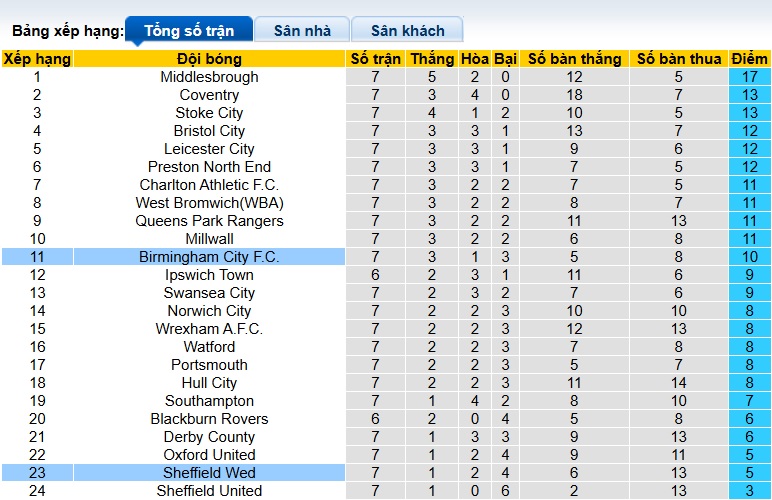Click Sheffield United team name

coord(209,491)
